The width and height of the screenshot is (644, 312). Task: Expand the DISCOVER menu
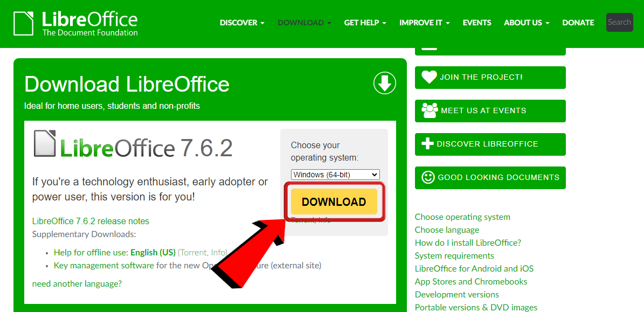241,23
